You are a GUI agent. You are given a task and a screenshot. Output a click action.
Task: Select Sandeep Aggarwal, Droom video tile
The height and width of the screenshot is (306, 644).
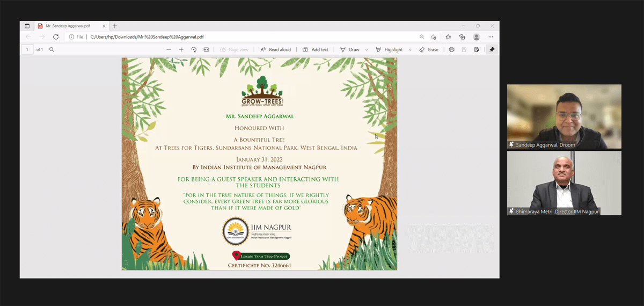click(564, 116)
